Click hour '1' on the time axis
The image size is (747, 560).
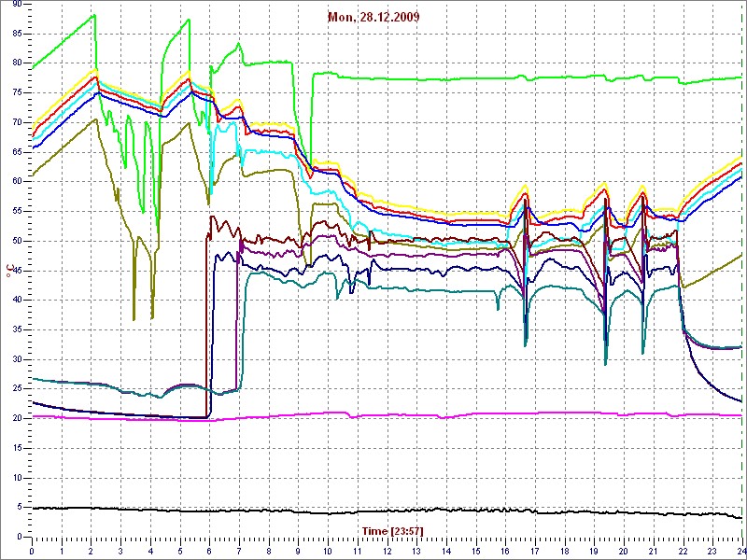pos(62,552)
